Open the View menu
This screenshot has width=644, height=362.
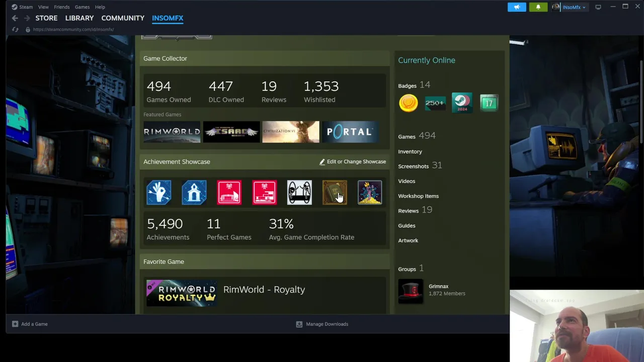click(43, 7)
